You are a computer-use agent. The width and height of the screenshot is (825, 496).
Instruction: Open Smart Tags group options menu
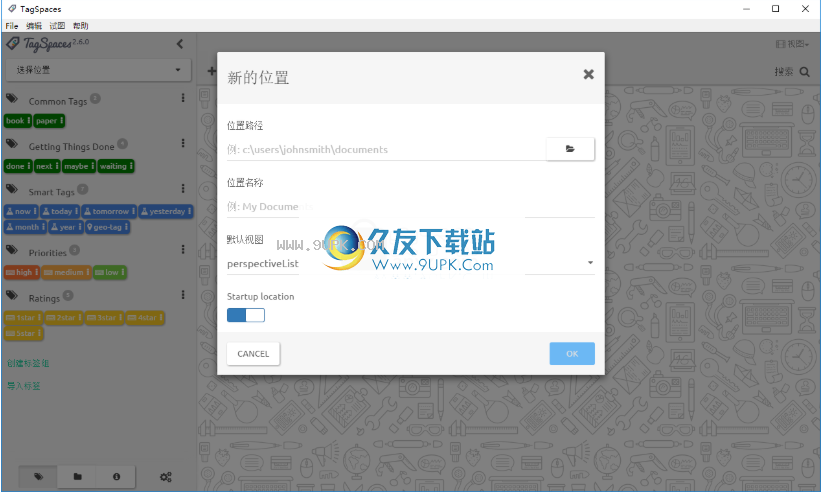[183, 188]
